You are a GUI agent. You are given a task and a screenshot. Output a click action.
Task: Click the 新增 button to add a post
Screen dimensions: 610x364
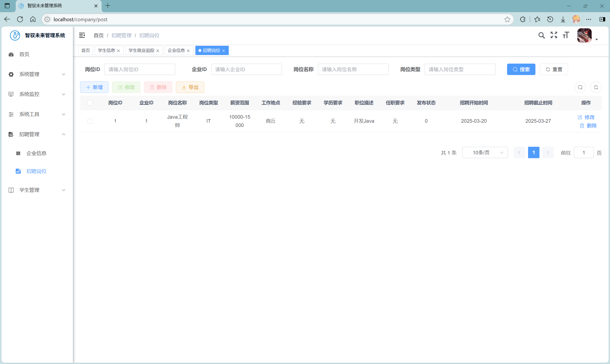click(x=94, y=87)
